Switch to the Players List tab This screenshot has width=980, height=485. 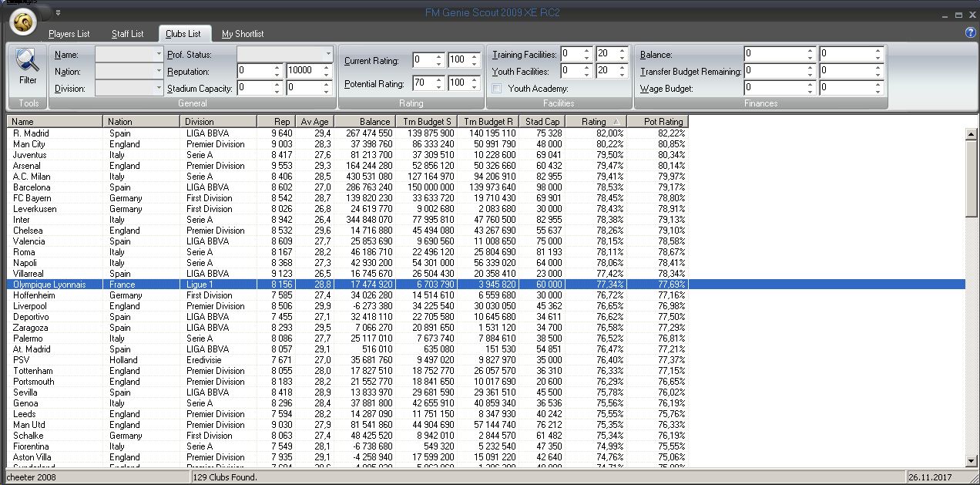click(69, 34)
